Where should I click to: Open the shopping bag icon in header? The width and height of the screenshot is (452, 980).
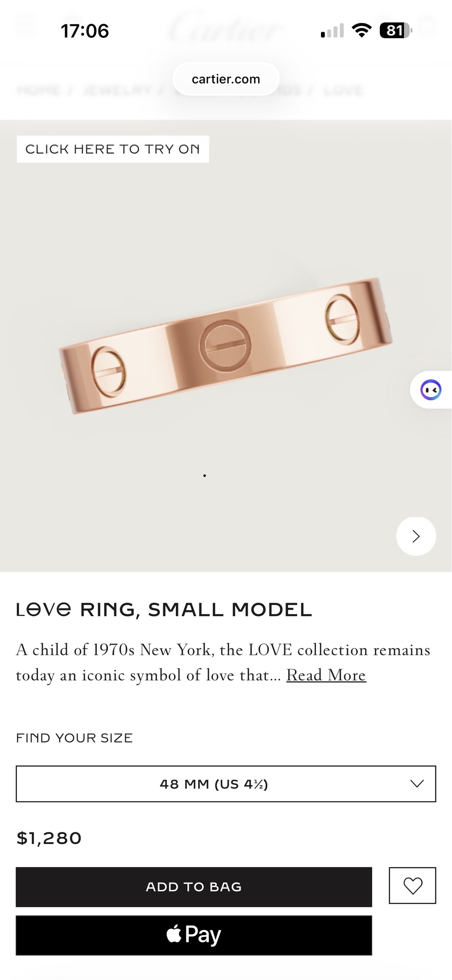[x=428, y=26]
